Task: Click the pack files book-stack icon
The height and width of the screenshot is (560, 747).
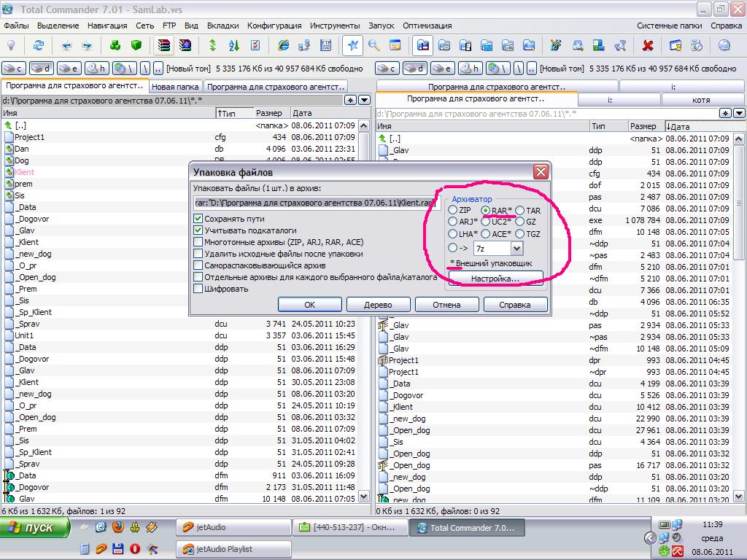Action: pyautogui.click(x=164, y=46)
